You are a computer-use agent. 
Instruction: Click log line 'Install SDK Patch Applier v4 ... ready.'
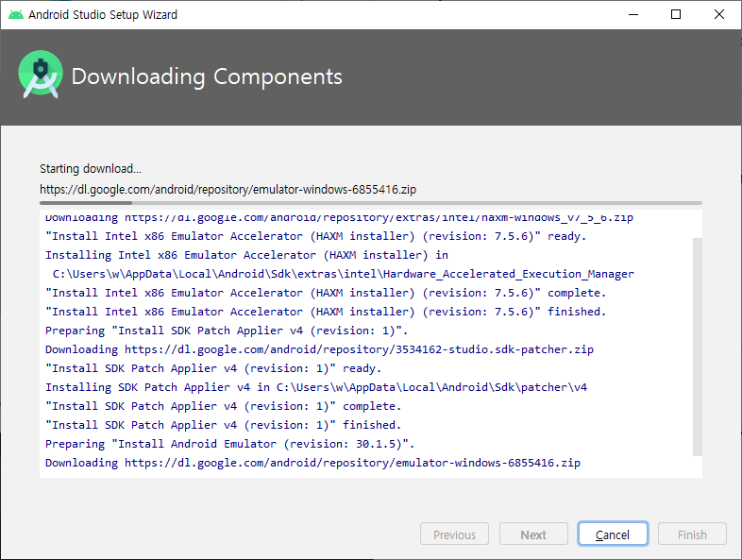point(213,368)
